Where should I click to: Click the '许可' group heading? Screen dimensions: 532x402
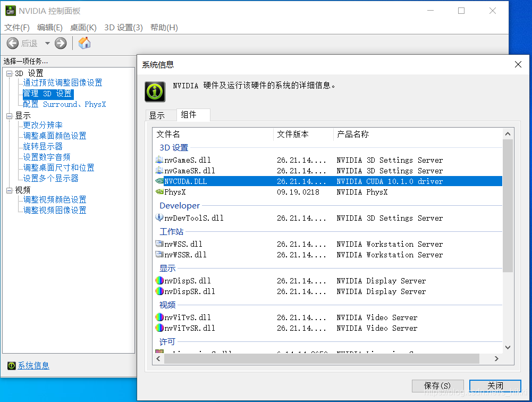click(x=167, y=341)
